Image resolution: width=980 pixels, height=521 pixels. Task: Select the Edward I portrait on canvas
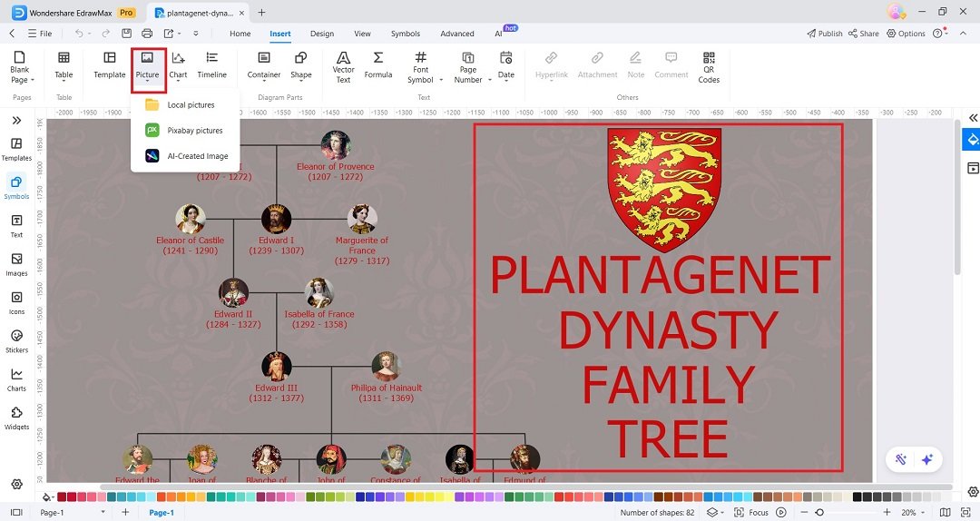pyautogui.click(x=276, y=219)
